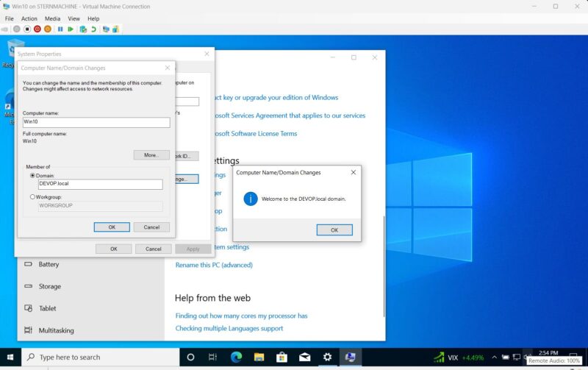Click Cancel in Computer Name/Domain Changes window
This screenshot has height=370, width=588.
(151, 227)
